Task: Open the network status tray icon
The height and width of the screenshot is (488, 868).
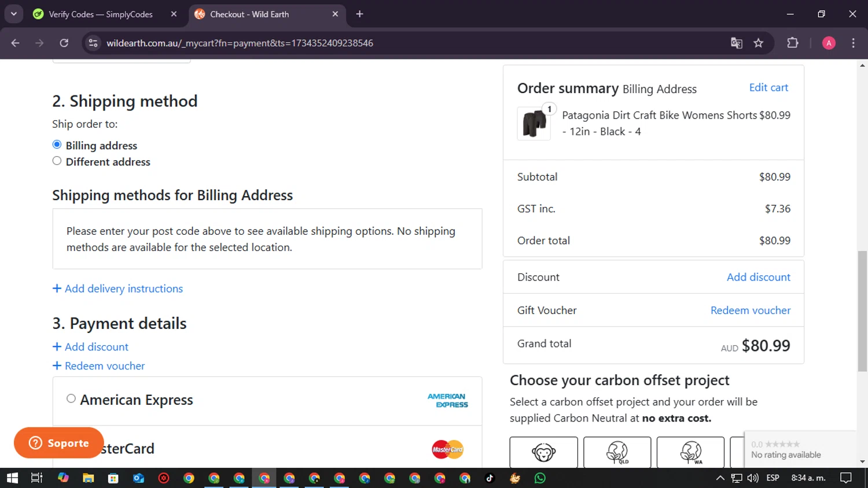Action: [737, 478]
